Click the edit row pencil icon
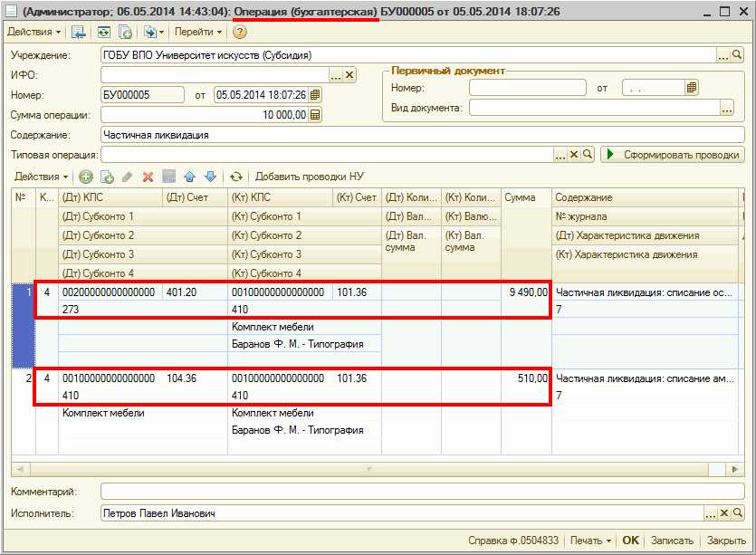The image size is (756, 555). pyautogui.click(x=128, y=177)
